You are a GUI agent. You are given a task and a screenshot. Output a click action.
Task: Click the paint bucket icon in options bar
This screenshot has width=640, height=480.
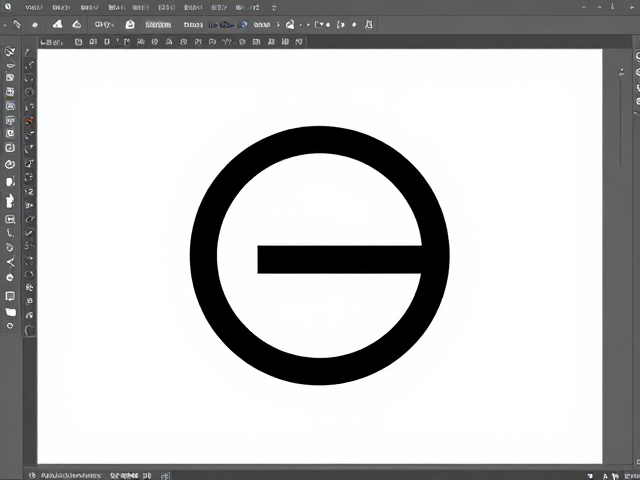pos(290,25)
